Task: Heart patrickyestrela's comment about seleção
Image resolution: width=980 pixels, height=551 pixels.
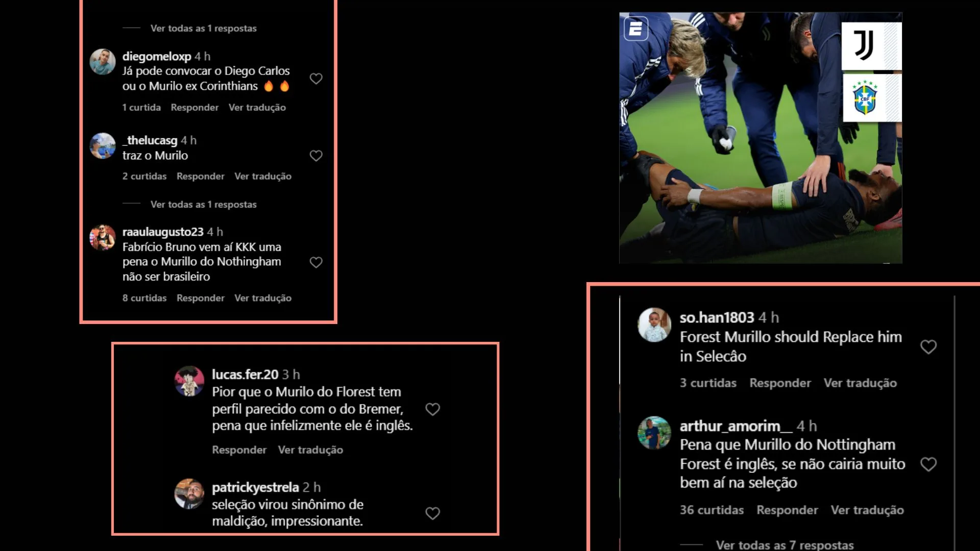Action: click(x=432, y=513)
